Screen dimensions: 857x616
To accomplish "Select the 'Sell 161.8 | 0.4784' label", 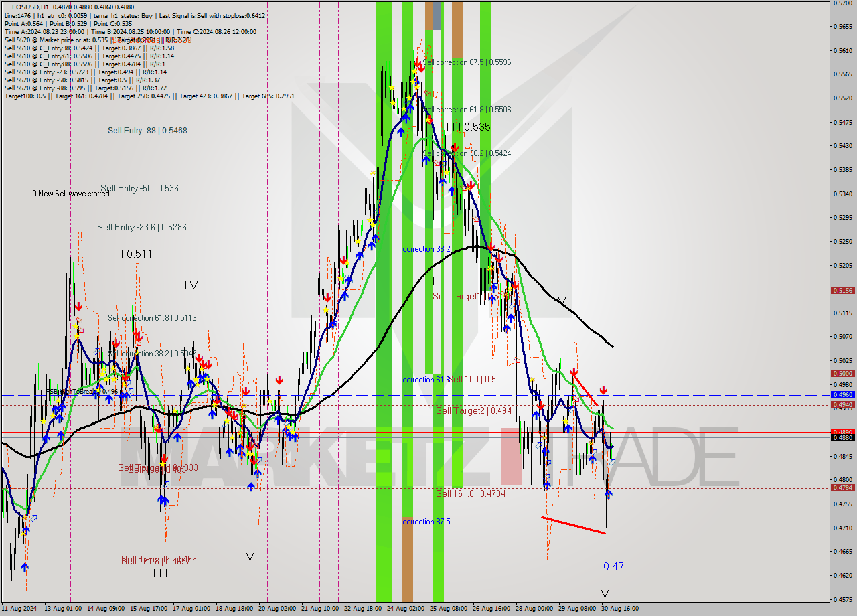I will (x=471, y=493).
